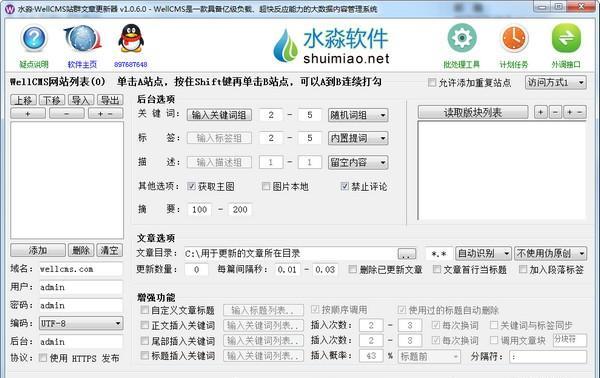Click the 导出 button
The width and height of the screenshot is (600, 378).
(110, 100)
